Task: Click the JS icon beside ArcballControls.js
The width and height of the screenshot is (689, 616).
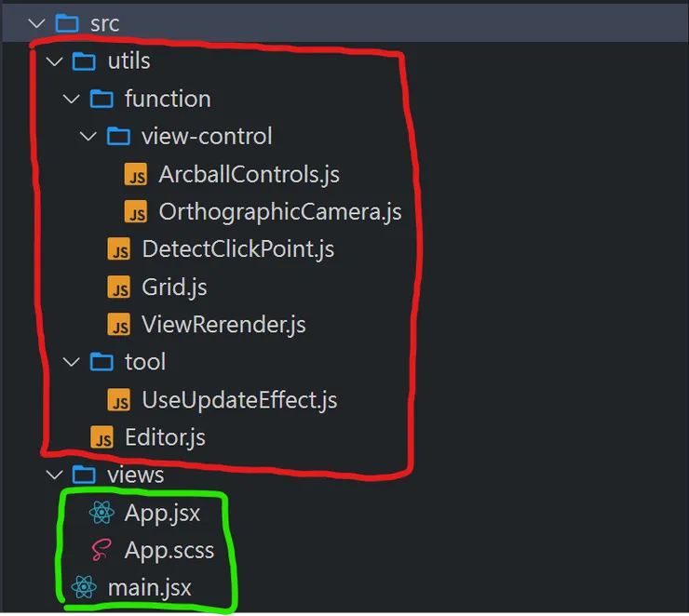Action: pos(136,175)
